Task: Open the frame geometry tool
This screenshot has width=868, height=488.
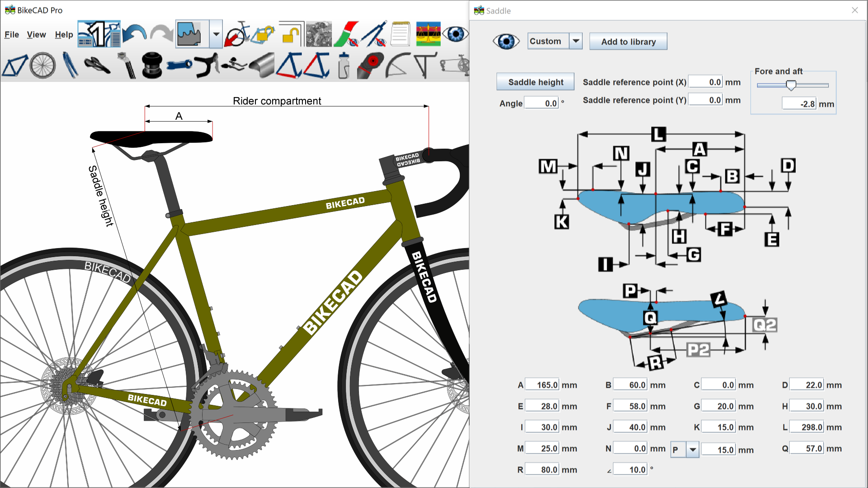Action: 15,66
